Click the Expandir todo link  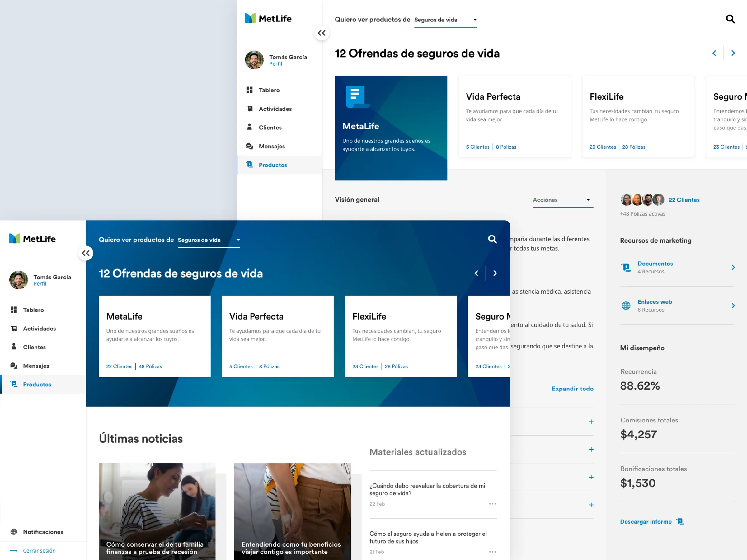(x=572, y=389)
